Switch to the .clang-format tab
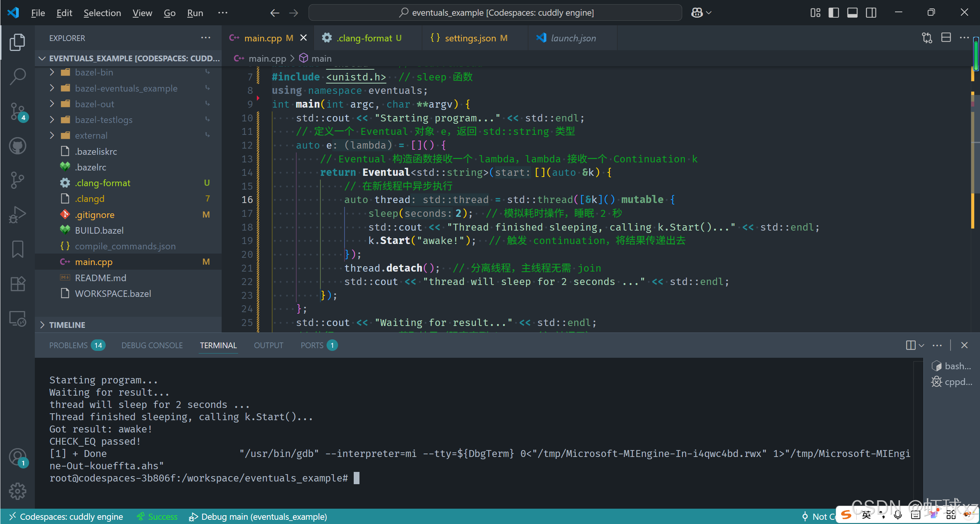The width and height of the screenshot is (980, 524). (x=367, y=38)
